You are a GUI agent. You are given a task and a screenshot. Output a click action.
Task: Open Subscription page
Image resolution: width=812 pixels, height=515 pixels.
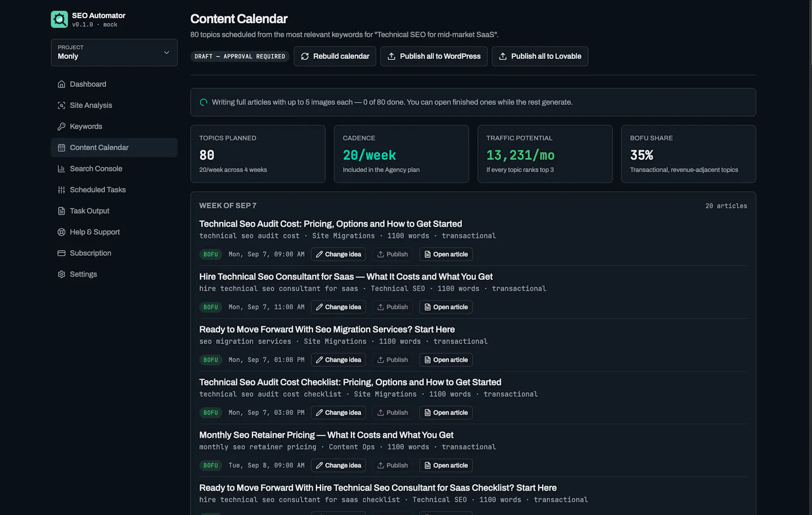[114, 253]
